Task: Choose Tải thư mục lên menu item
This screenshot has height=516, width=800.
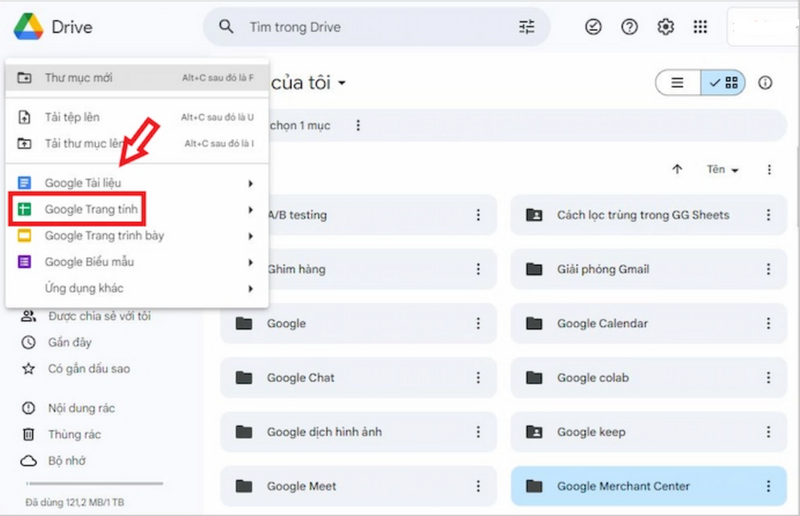Action: click(137, 143)
